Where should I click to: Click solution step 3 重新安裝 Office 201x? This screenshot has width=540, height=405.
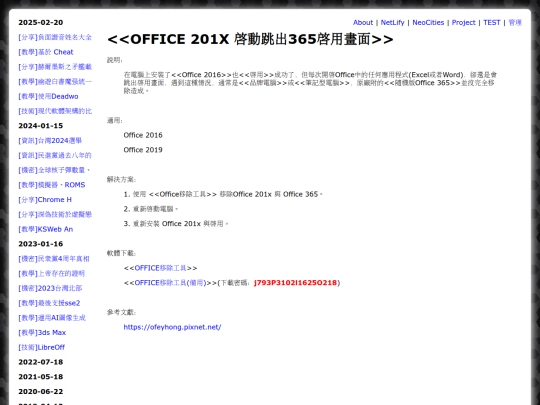pos(176,224)
